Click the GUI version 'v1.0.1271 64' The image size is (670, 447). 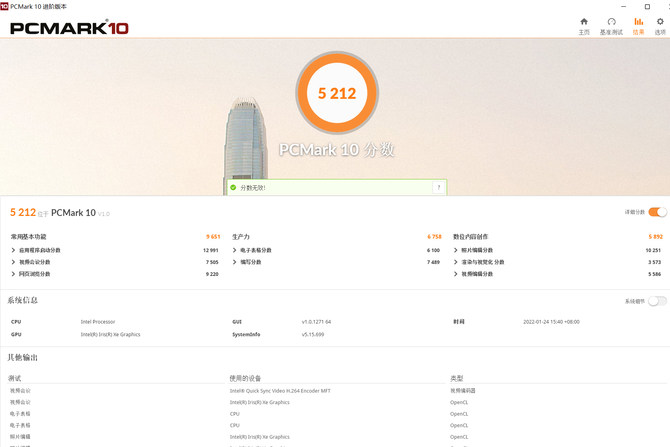click(316, 322)
